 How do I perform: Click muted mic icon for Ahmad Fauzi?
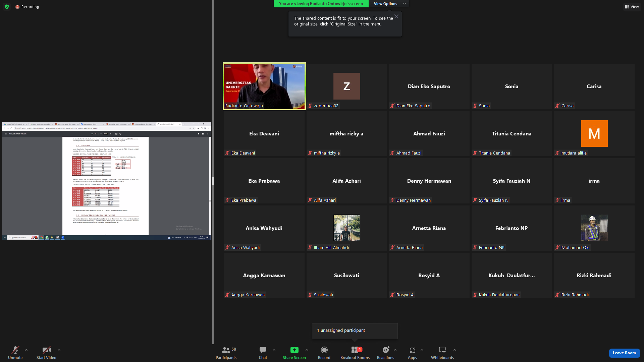point(392,153)
